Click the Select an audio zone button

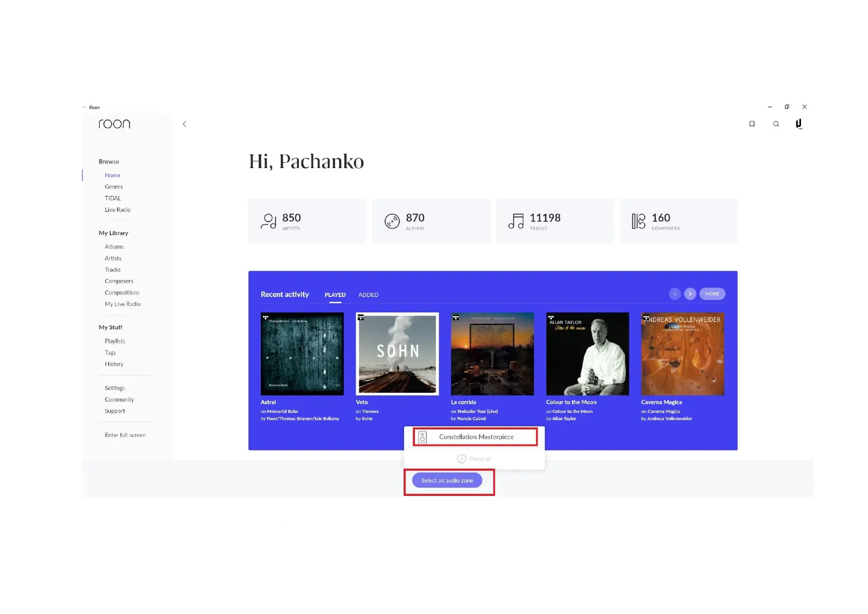(x=447, y=480)
